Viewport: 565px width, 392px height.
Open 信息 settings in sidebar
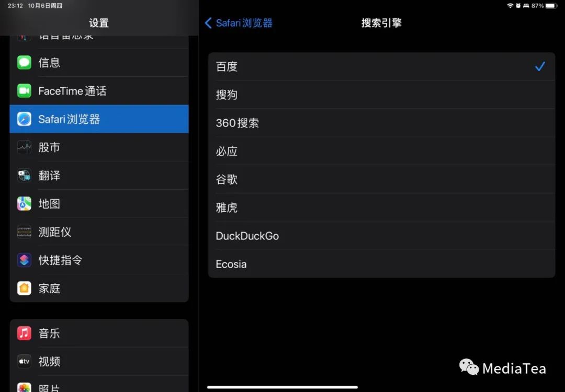click(99, 63)
